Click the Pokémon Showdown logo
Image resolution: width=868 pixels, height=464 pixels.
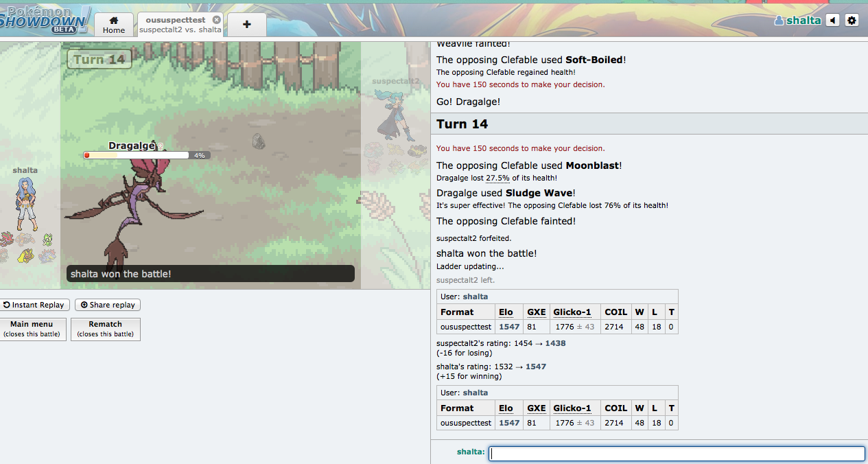point(45,19)
